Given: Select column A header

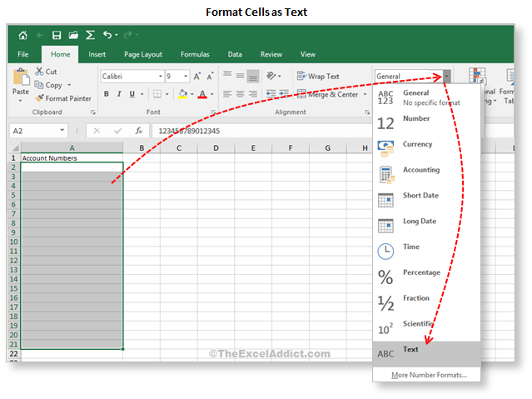Looking at the screenshot, I should tap(72, 147).
